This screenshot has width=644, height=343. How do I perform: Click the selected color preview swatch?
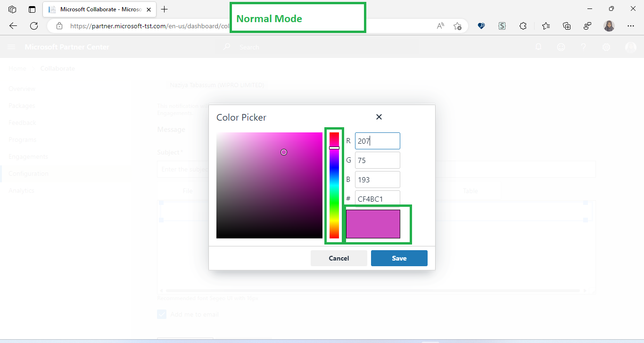click(x=373, y=224)
